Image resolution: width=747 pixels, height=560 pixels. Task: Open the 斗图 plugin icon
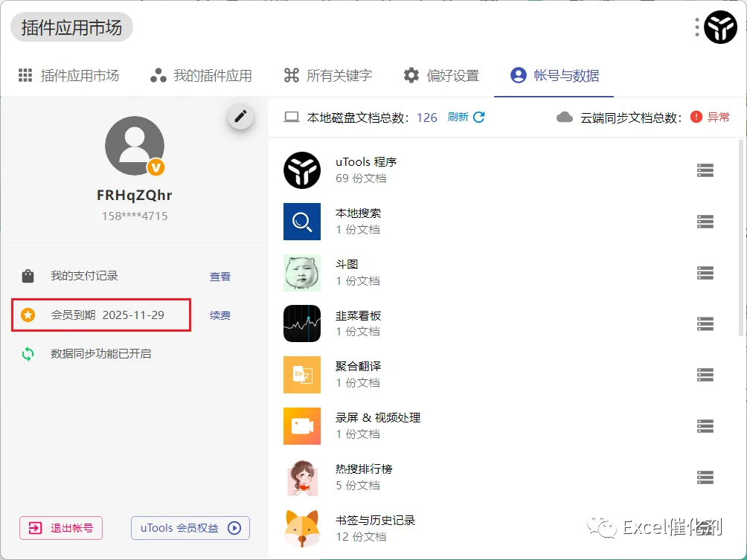pyautogui.click(x=302, y=272)
